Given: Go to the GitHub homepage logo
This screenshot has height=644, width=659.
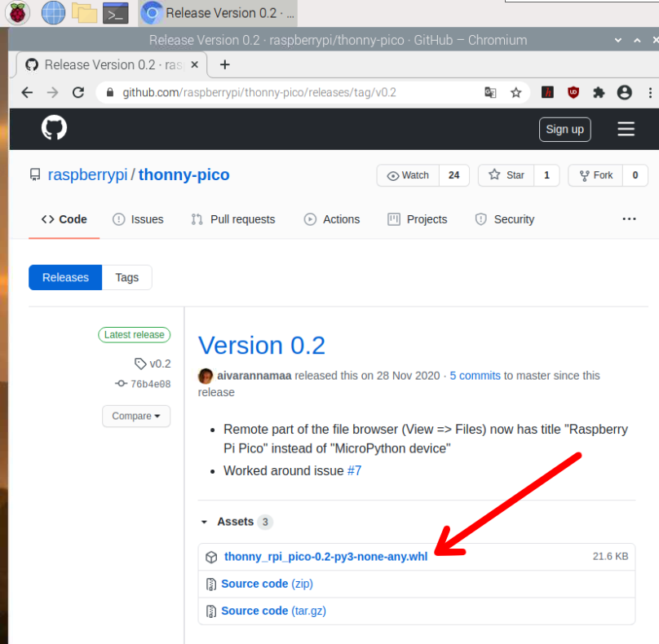Looking at the screenshot, I should 54,128.
